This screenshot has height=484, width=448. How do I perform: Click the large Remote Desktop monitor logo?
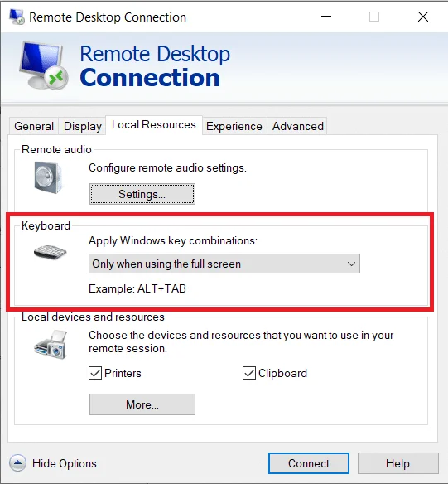tap(44, 65)
